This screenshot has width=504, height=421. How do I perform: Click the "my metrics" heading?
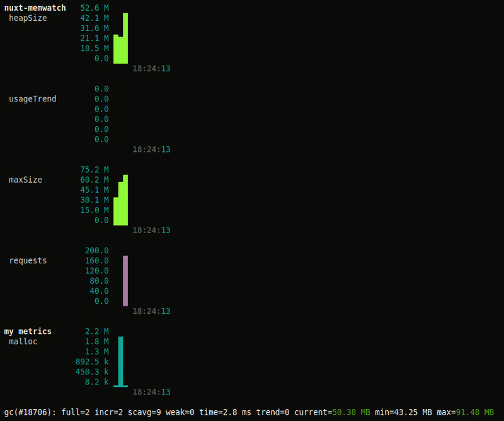pyautogui.click(x=28, y=332)
